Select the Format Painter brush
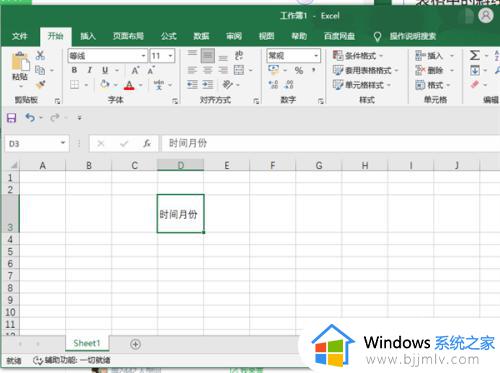 click(40, 85)
